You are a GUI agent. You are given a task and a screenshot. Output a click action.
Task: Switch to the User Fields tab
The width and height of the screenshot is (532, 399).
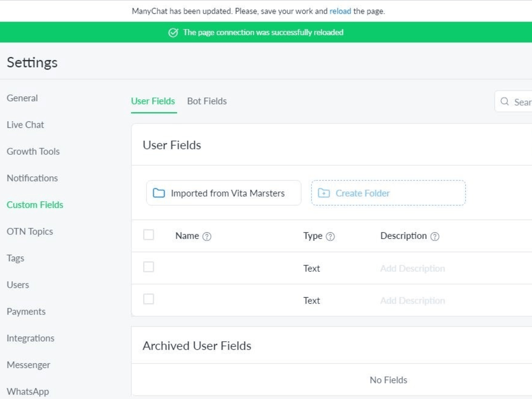click(153, 101)
